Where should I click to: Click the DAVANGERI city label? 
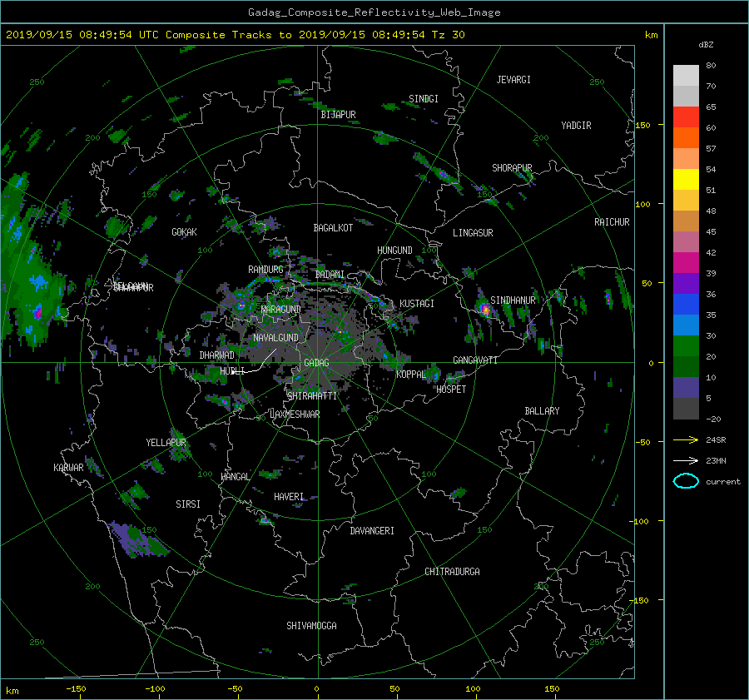coord(372,531)
